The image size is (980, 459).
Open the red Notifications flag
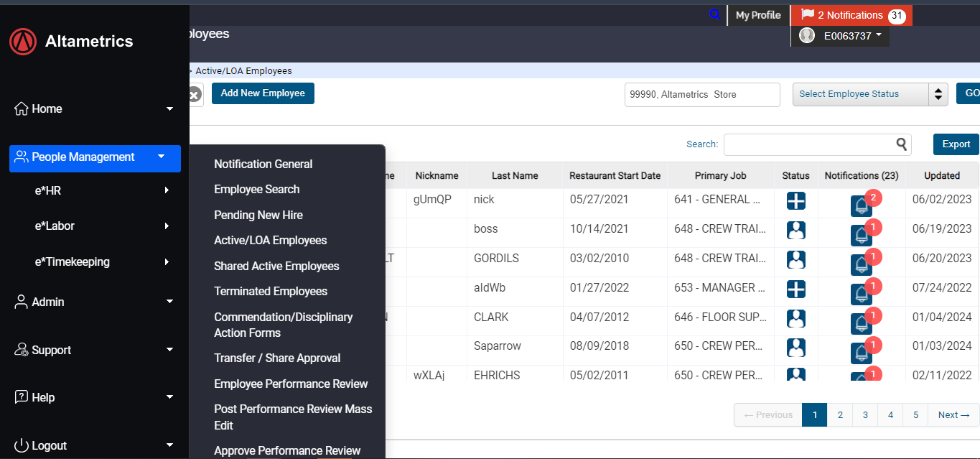click(x=851, y=15)
